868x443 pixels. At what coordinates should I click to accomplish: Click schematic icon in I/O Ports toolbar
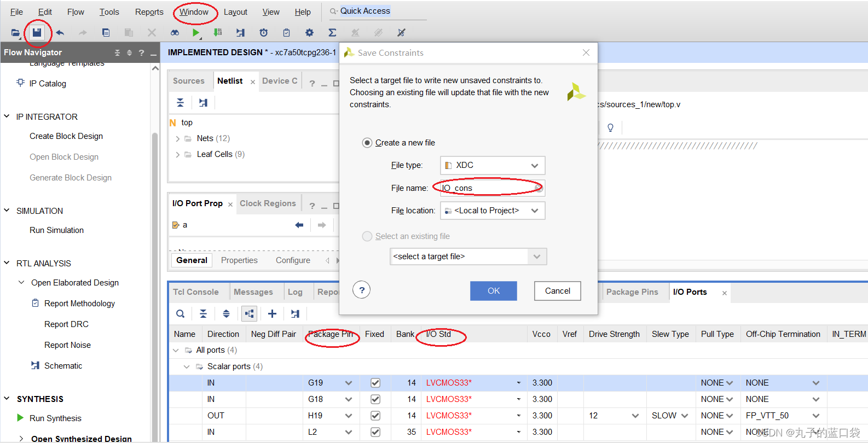[x=295, y=314]
